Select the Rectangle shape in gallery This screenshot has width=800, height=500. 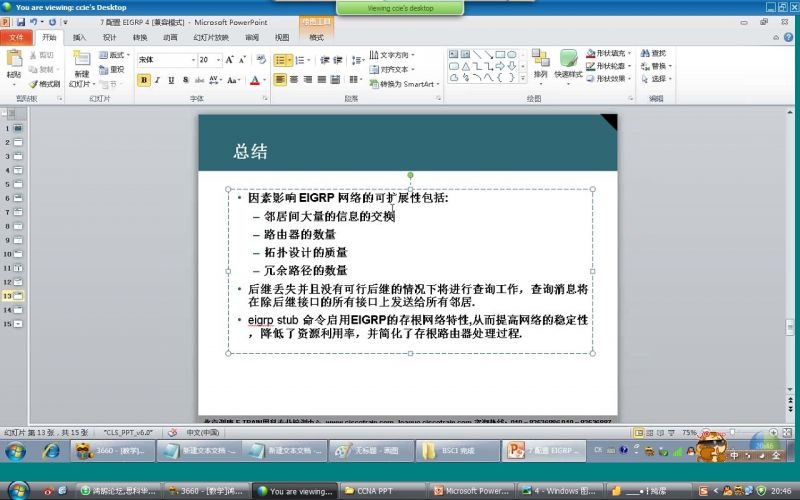point(501,54)
